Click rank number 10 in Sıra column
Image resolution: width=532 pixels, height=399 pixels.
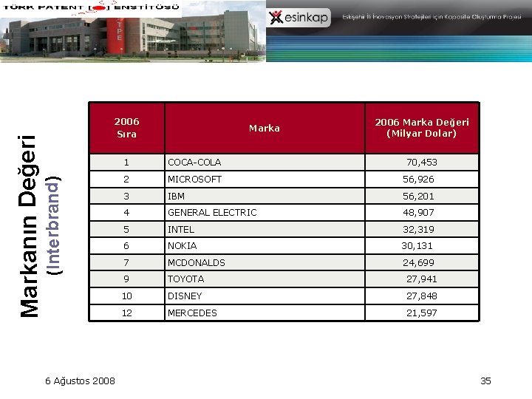click(x=126, y=296)
